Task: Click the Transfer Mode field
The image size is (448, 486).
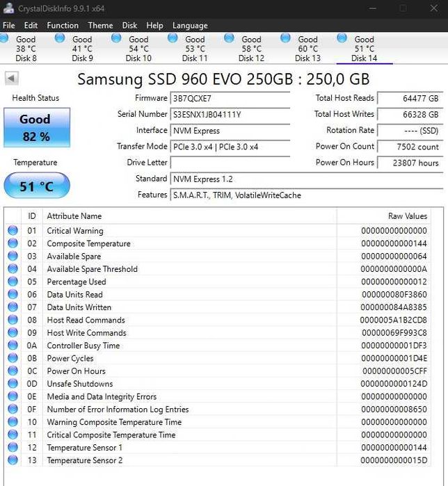Action: (x=230, y=147)
